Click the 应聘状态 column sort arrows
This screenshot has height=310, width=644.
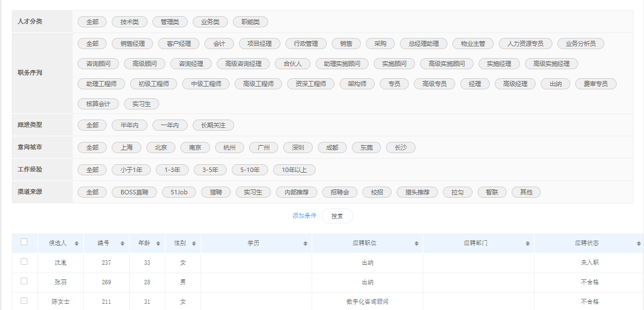(x=638, y=244)
